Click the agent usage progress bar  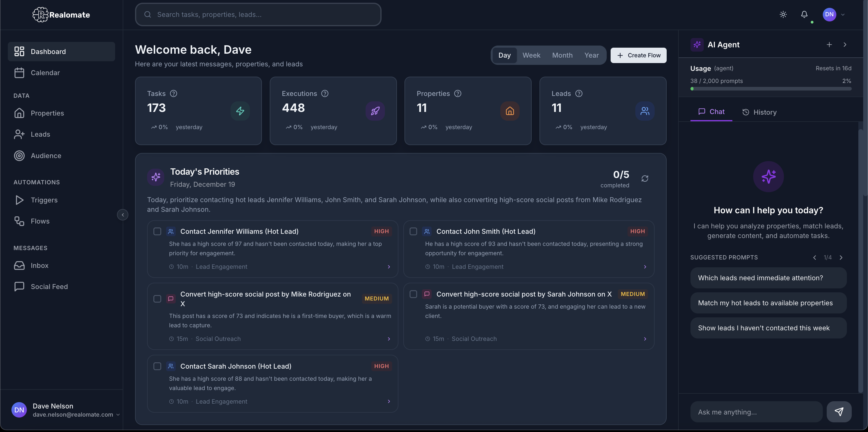pos(771,89)
